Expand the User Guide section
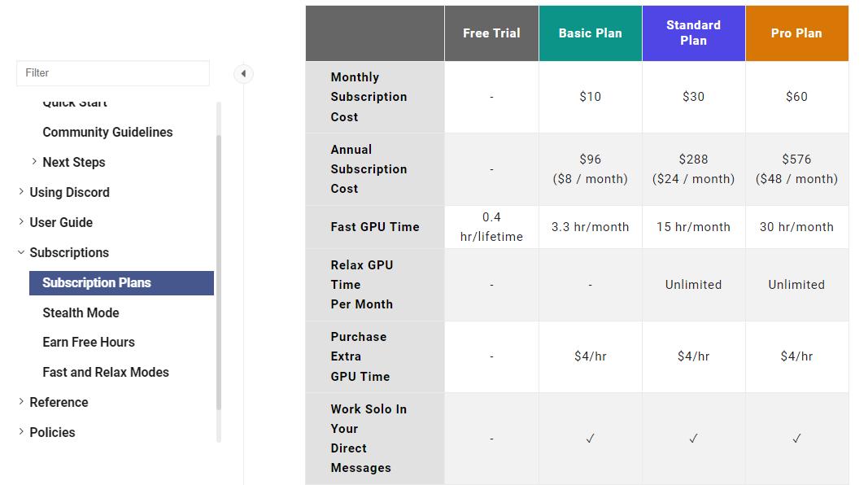The image size is (868, 485). (x=21, y=222)
